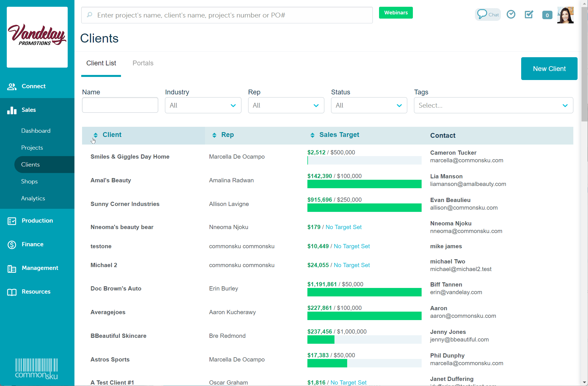The width and height of the screenshot is (588, 386).
Task: Open the Resources book icon
Action: (12, 292)
